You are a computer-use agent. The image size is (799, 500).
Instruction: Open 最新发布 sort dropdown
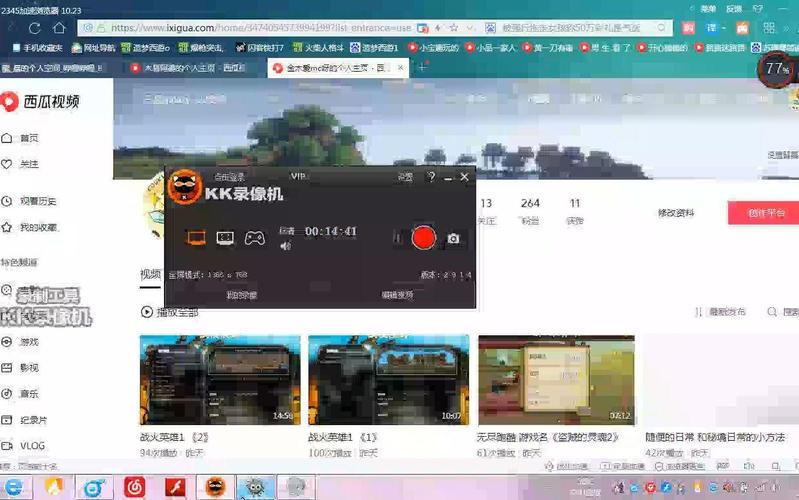coord(720,311)
